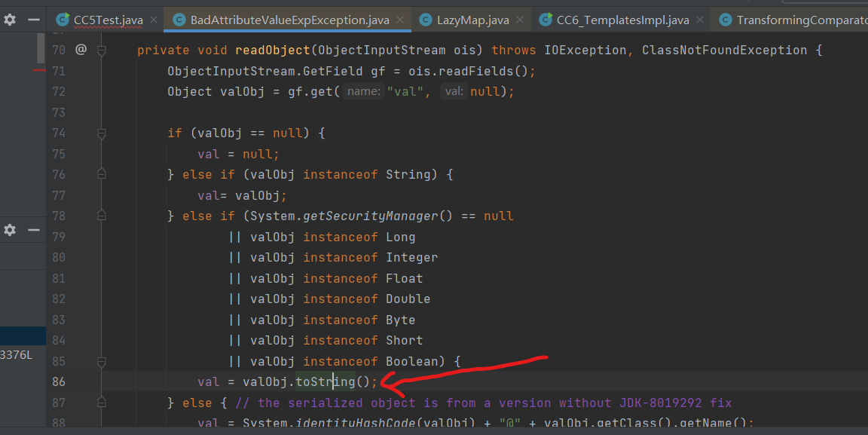Viewport: 868px width, 435px height.
Task: Click the class icon on TransformingComparator tab
Action: click(x=726, y=20)
